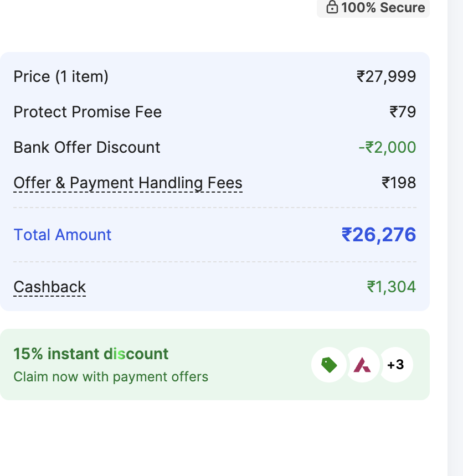Image resolution: width=463 pixels, height=476 pixels.
Task: Click the gray strip at right edge
Action: point(455,238)
